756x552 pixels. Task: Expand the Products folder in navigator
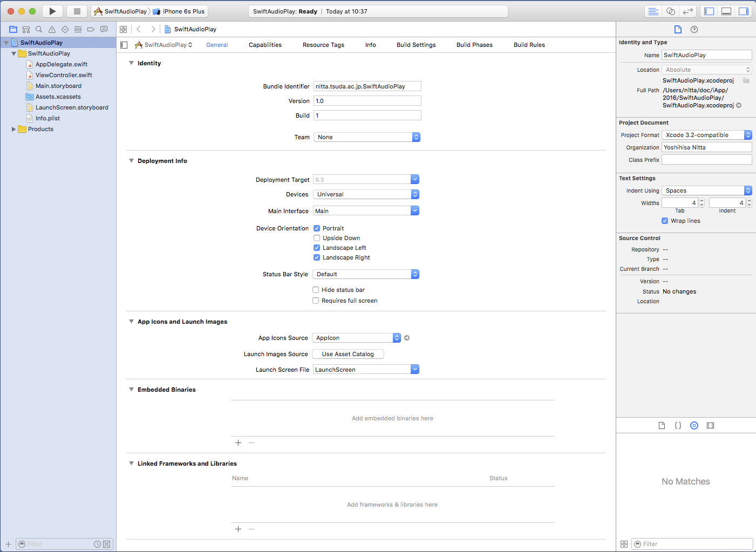(x=13, y=129)
